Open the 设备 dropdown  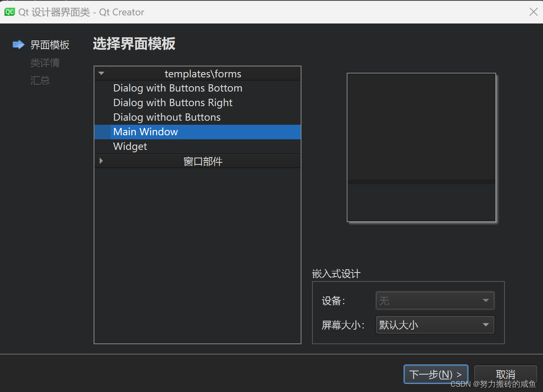point(485,300)
